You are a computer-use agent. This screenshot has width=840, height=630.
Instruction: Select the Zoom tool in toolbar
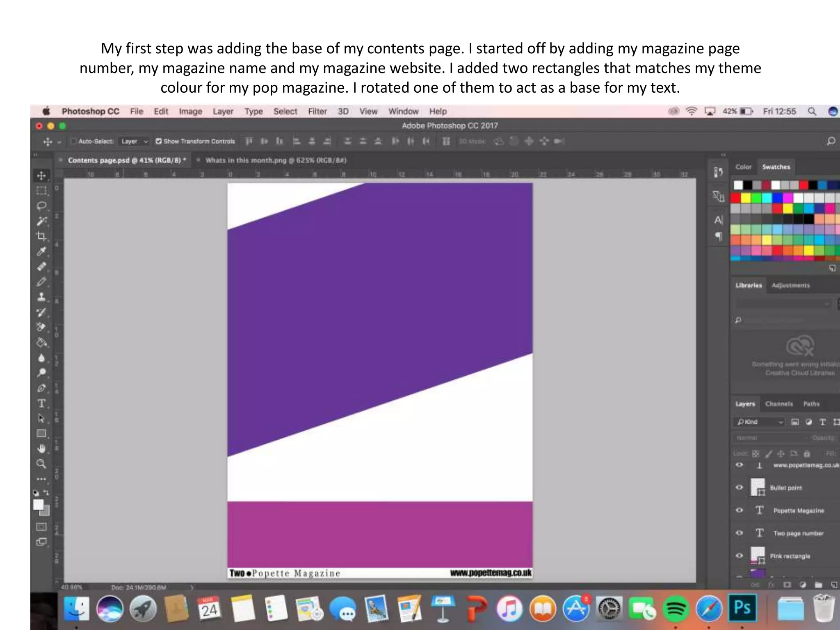[41, 464]
